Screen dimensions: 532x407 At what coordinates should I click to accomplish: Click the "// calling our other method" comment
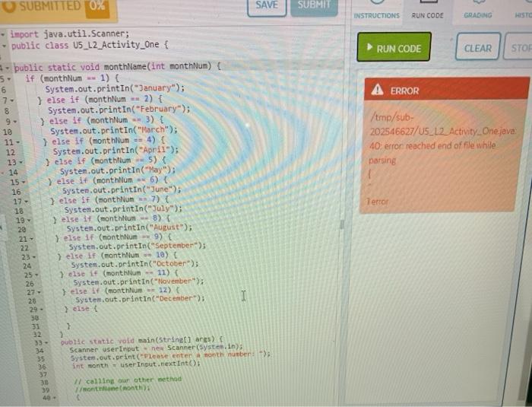click(x=128, y=380)
